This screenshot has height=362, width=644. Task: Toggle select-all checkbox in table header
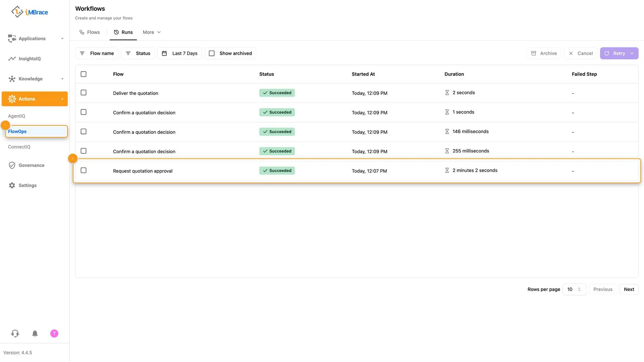coord(83,74)
